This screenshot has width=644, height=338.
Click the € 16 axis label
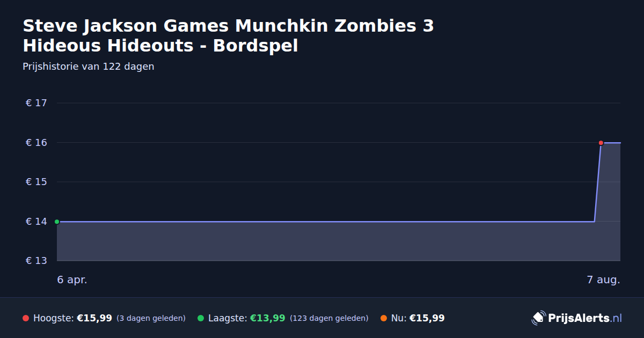[x=36, y=143]
